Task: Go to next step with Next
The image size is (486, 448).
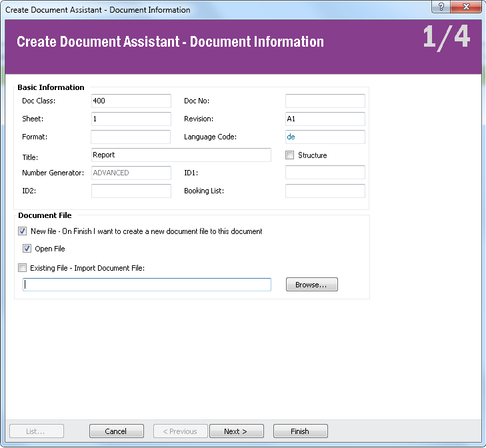Action: 236,431
